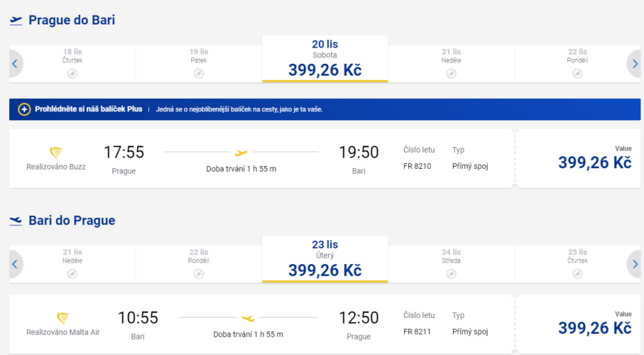The height and width of the screenshot is (355, 644).
Task: Click the departing plane icon beside Prague do Bari
Action: pyautogui.click(x=16, y=20)
